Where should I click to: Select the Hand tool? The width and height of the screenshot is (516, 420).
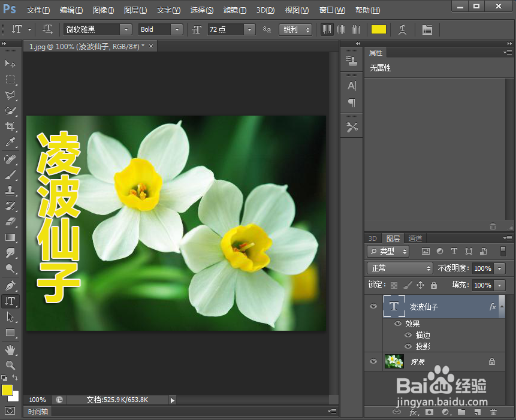(10, 350)
